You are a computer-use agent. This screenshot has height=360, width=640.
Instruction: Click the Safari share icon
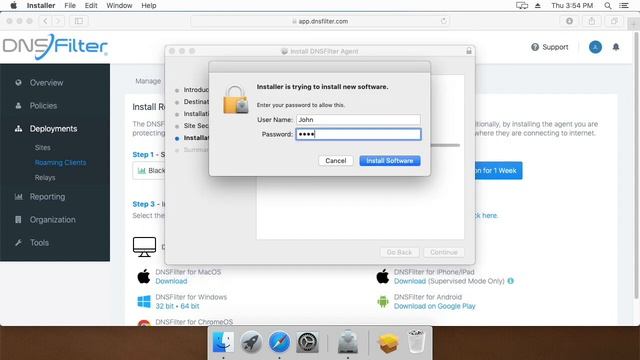591,21
